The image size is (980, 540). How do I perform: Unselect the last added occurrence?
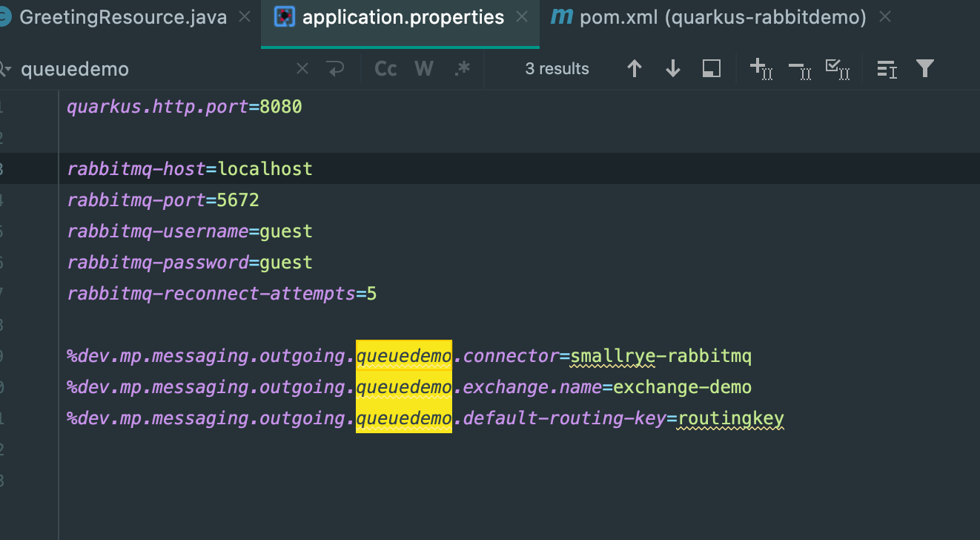pos(800,69)
